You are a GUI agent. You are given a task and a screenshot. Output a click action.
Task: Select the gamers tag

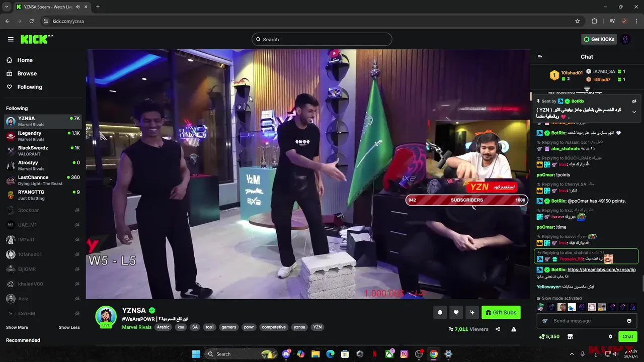[x=229, y=327]
